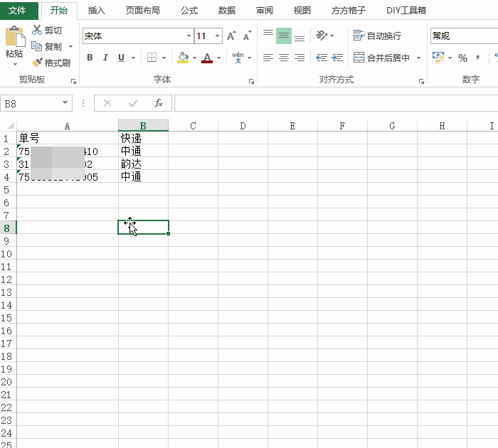Screen dimensions: 498x448
Task: Apply cell borders icon
Action: click(x=152, y=58)
